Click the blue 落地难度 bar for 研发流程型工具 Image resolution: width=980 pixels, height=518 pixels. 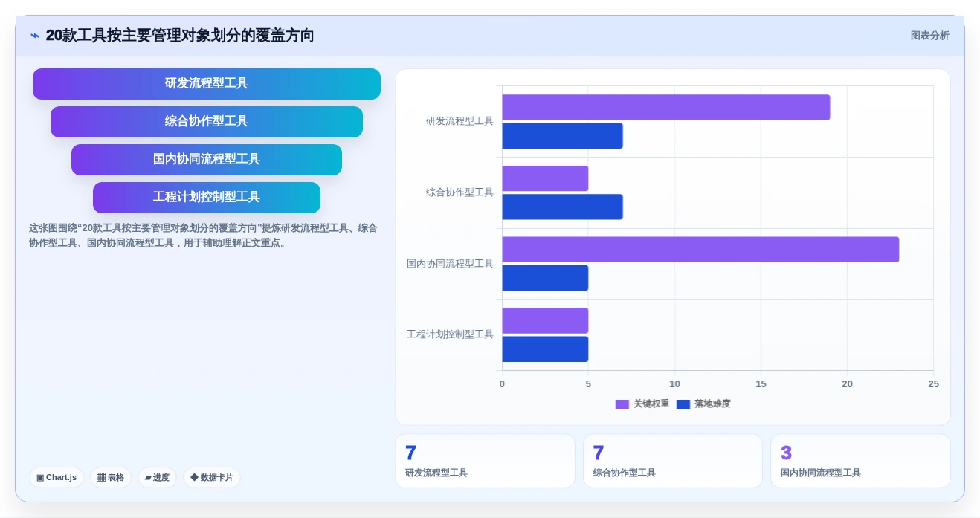563,136
